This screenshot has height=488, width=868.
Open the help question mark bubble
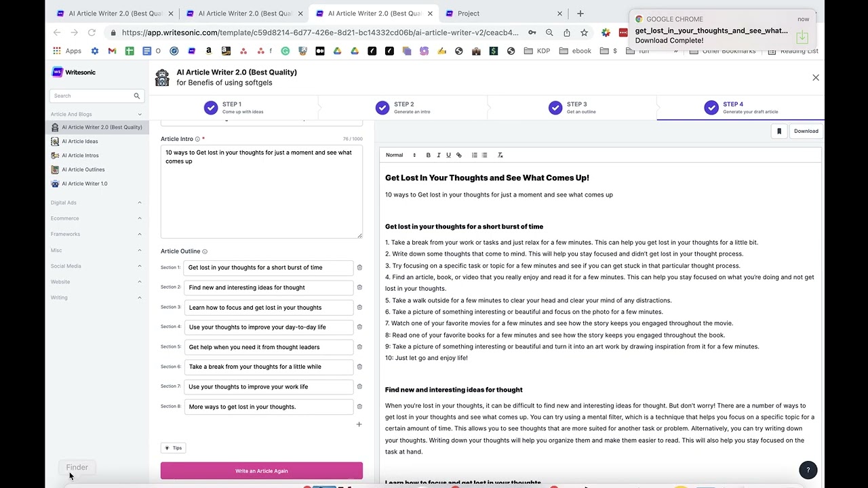pyautogui.click(x=808, y=470)
